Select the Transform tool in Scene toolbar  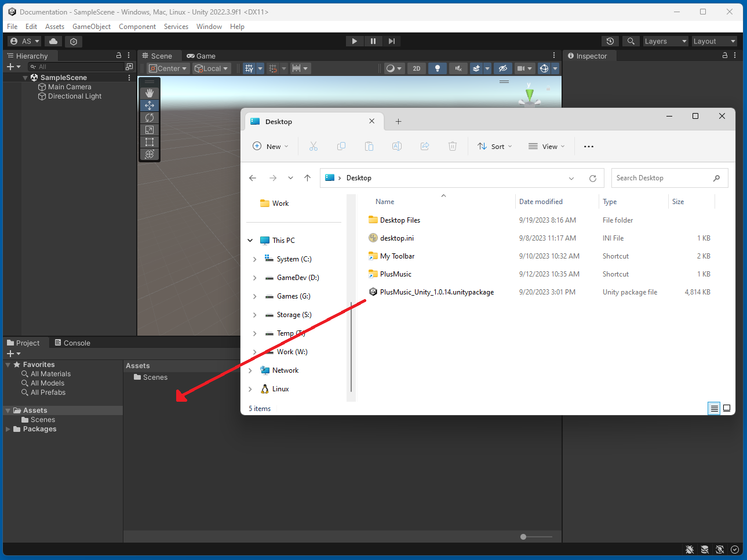point(150,154)
